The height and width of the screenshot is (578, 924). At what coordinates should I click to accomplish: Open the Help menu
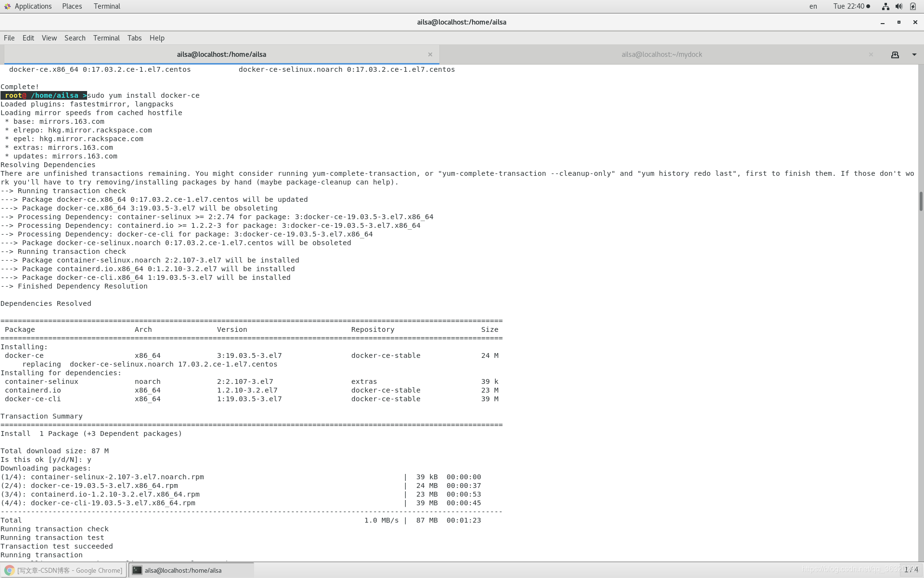(x=157, y=38)
